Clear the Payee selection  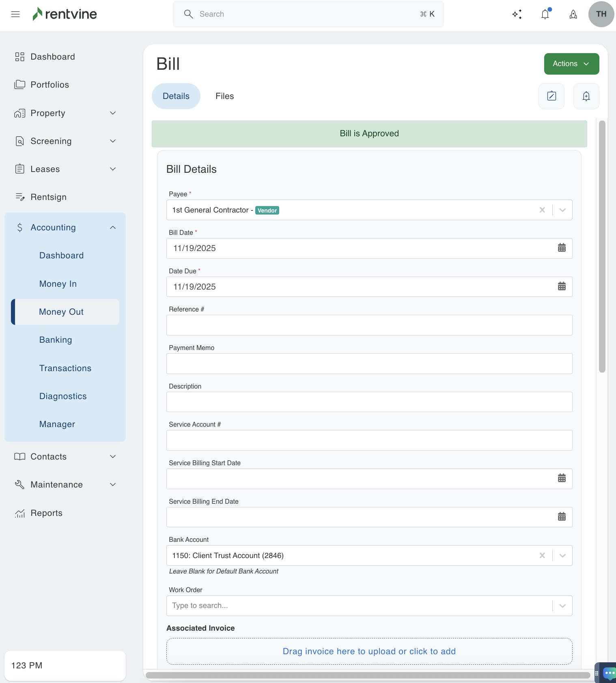coord(542,210)
